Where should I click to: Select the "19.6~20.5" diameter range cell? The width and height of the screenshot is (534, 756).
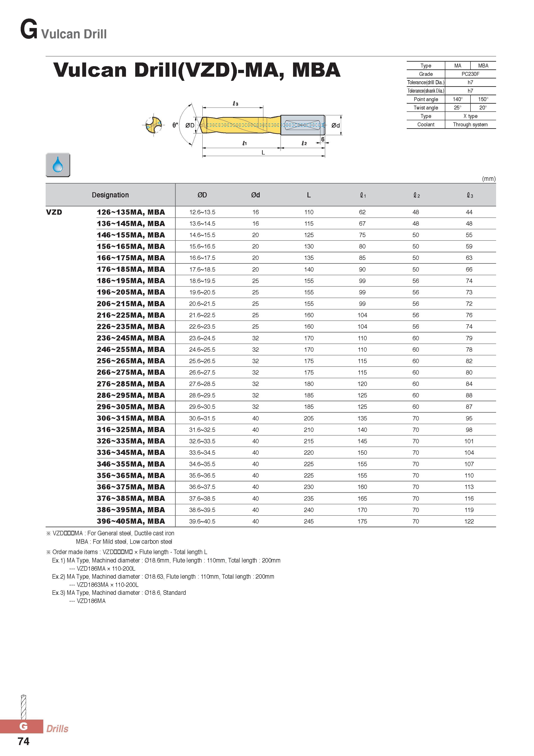(x=202, y=292)
